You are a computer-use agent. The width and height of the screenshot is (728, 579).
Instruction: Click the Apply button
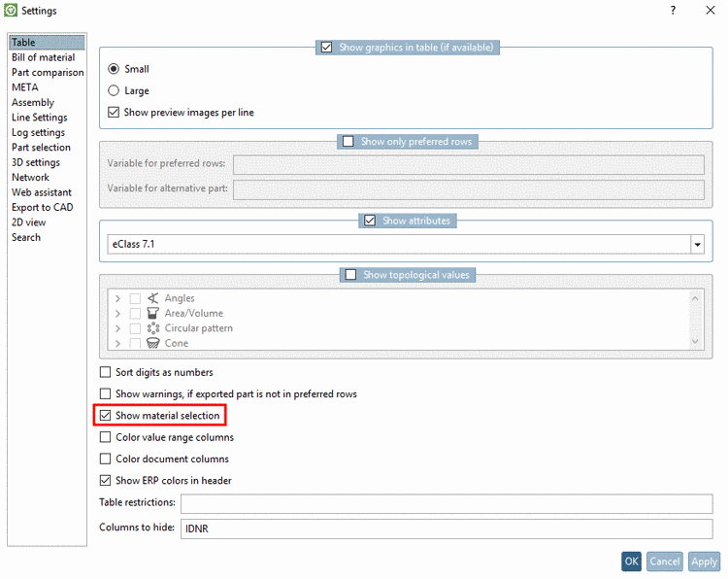point(704,562)
